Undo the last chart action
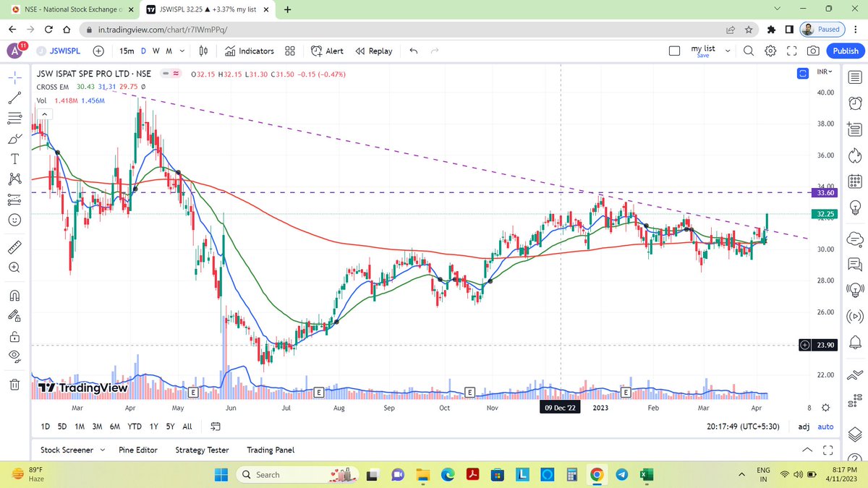Screen dimensions: 868x488 point(413,51)
